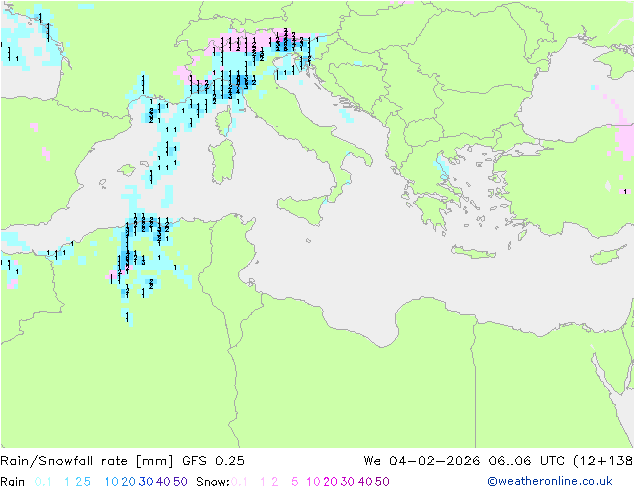Click the island of Sicily on the map
634x490 pixels.
[x=303, y=208]
